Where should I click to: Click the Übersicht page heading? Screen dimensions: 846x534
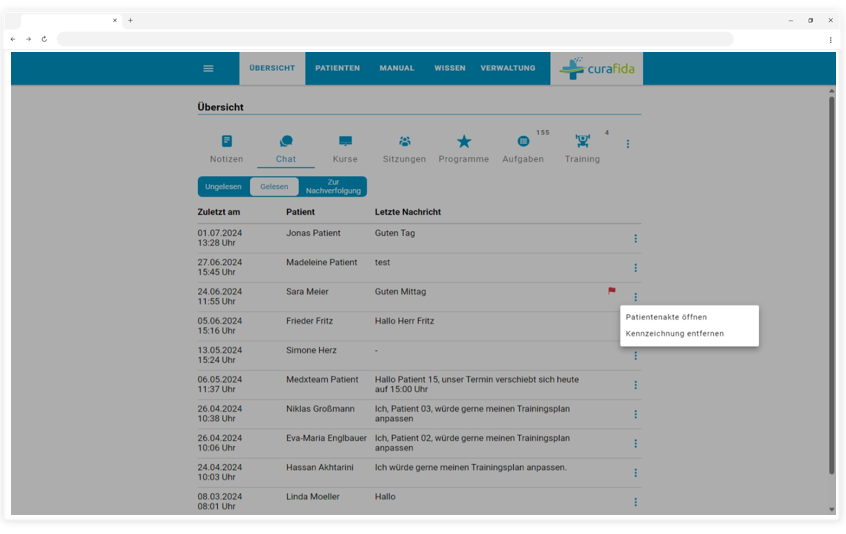coord(220,107)
